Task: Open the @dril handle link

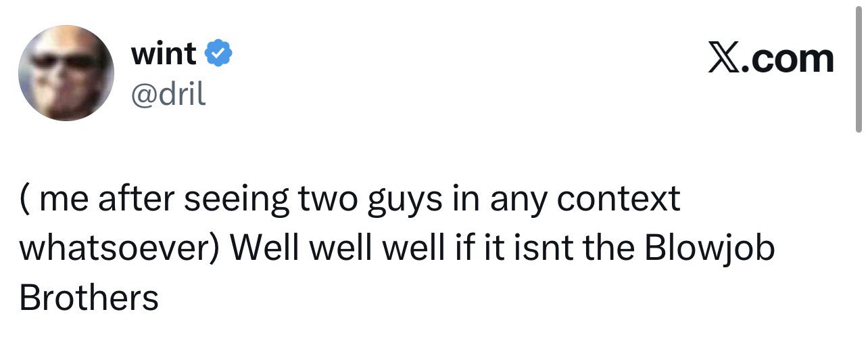Action: coord(168,95)
